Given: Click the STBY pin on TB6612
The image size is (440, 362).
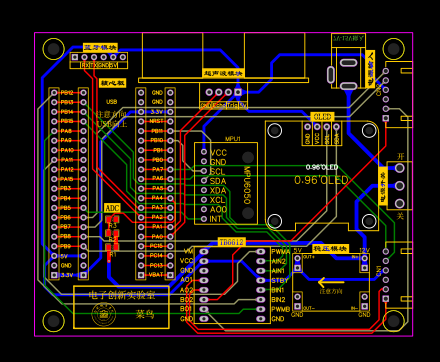Looking at the screenshot, I should coord(260,280).
